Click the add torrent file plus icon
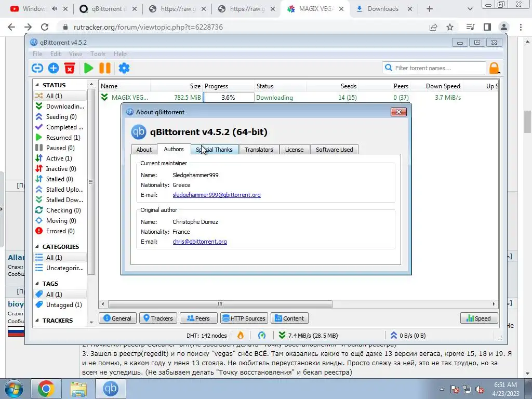532x399 pixels. pos(54,68)
